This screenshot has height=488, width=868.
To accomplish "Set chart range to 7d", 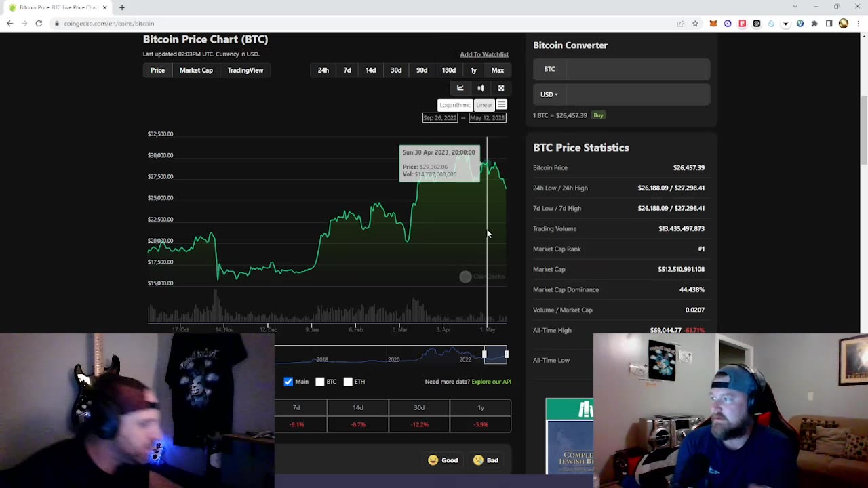I will point(347,70).
